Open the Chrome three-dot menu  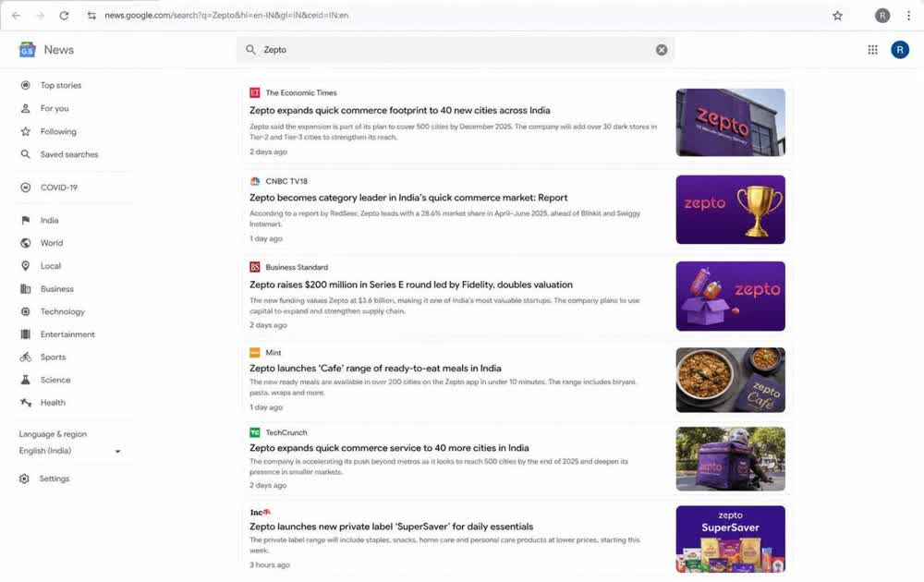pyautogui.click(x=908, y=16)
